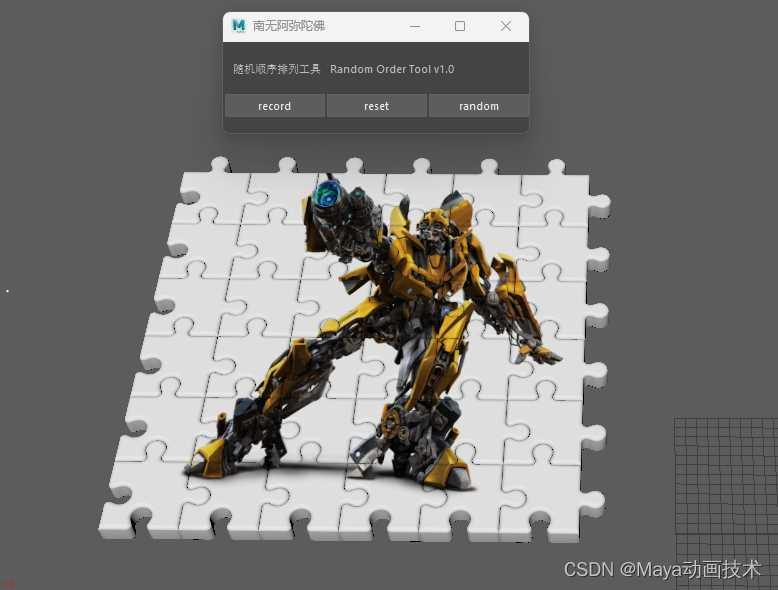Click the record button
Screen dimensions: 778x590
point(274,106)
